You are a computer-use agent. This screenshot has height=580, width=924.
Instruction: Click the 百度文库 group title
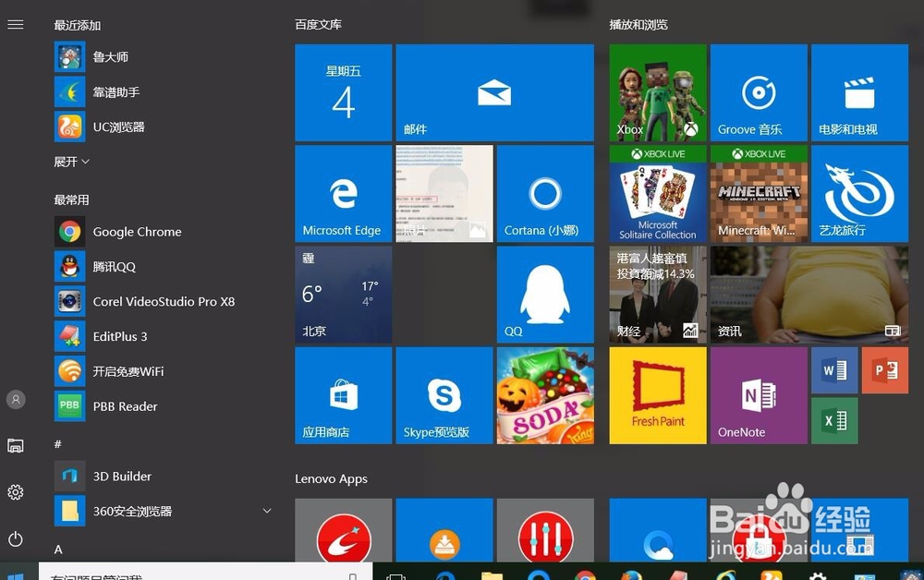[318, 24]
